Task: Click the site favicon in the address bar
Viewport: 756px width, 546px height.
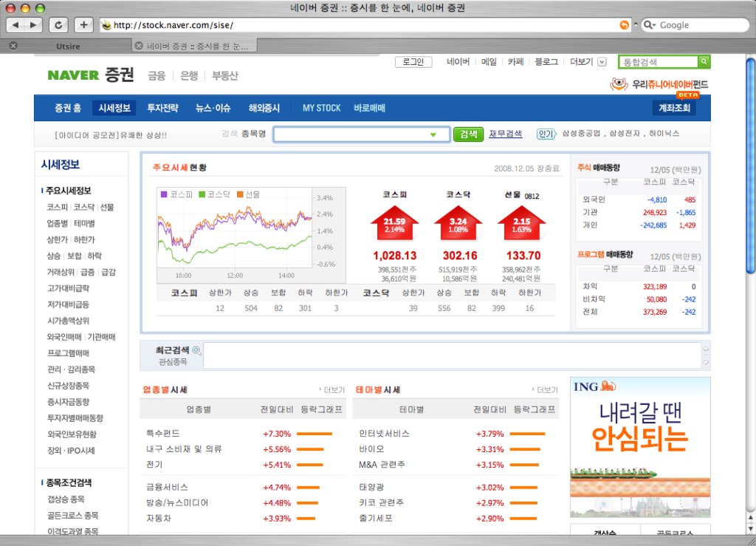Action: pyautogui.click(x=106, y=25)
